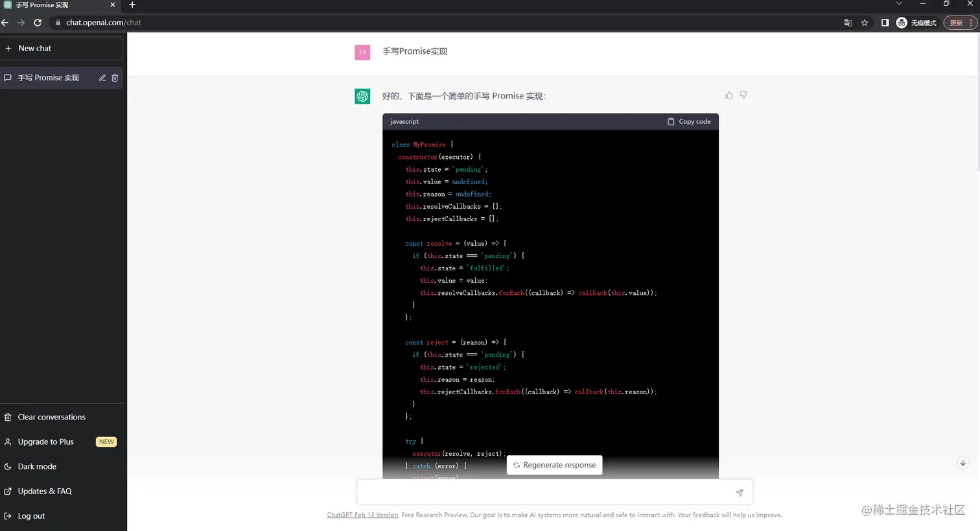Click the pink TB user avatar
This screenshot has width=980, height=531.
[x=362, y=53]
